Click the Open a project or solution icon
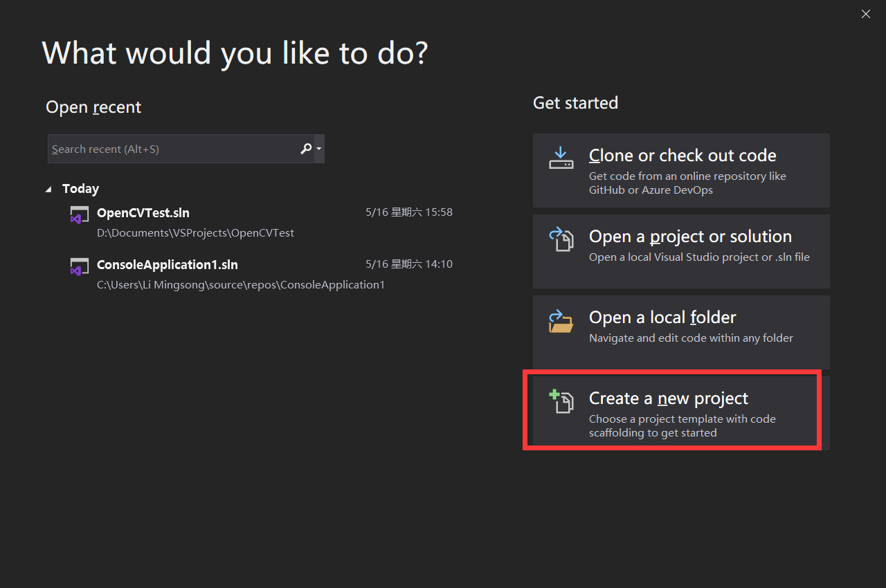Screen dimensions: 886x588 coord(561,240)
